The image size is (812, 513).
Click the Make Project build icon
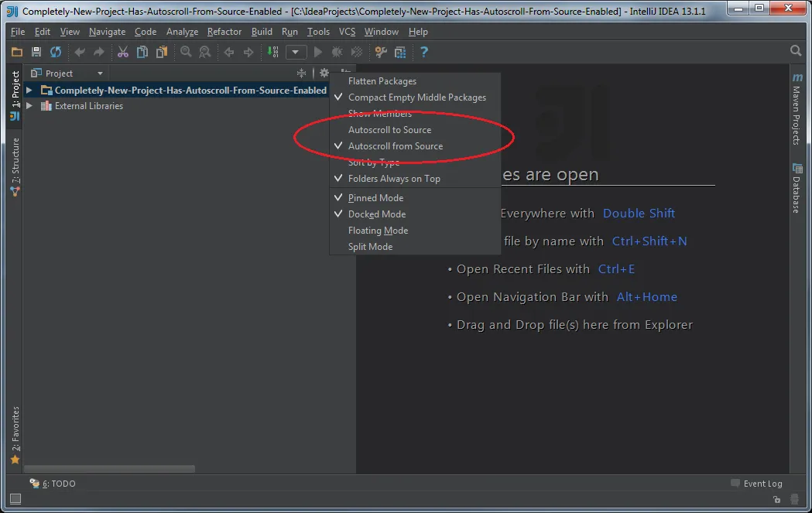click(x=273, y=52)
